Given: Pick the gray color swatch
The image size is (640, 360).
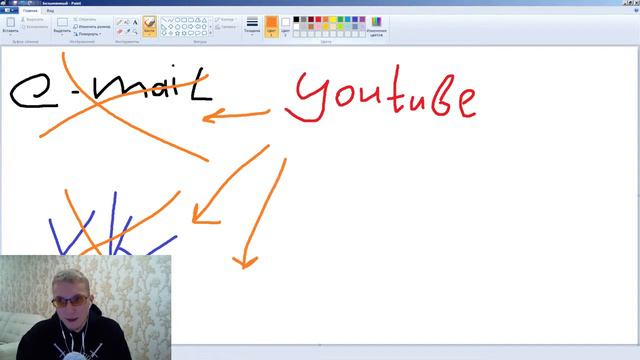Looking at the screenshot, I should tap(304, 20).
